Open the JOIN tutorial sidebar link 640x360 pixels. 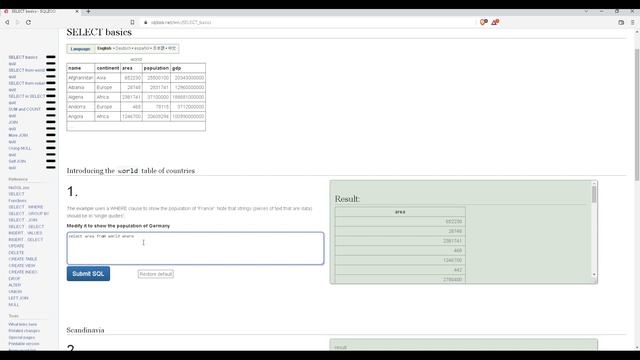click(13, 122)
